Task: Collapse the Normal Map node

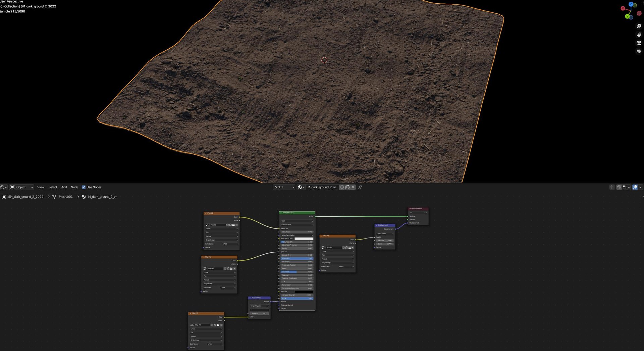Action: coord(250,298)
